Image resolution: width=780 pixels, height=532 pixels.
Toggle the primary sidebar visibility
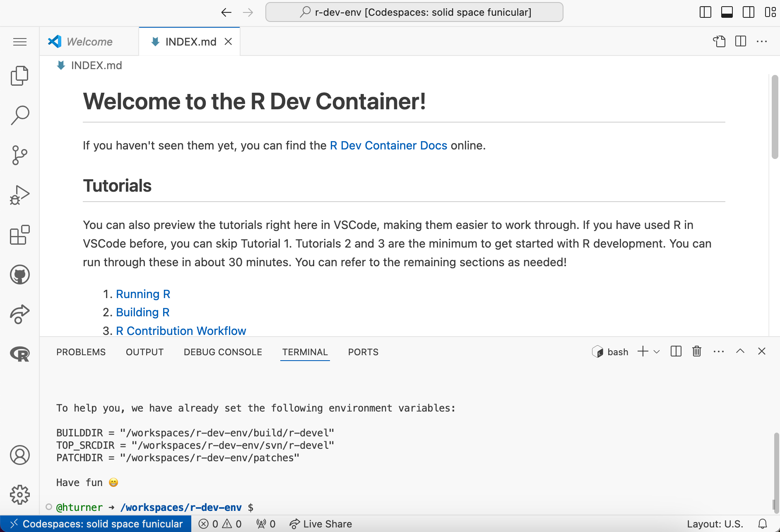[x=705, y=12]
